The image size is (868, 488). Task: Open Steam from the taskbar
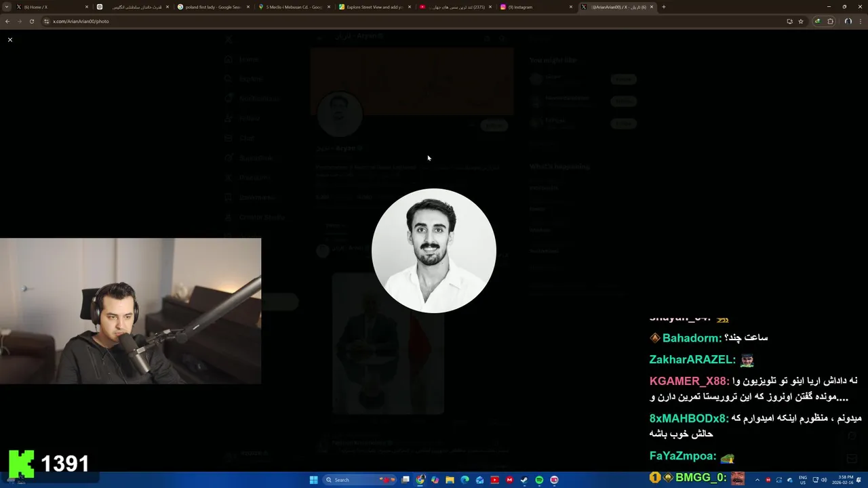point(524,480)
